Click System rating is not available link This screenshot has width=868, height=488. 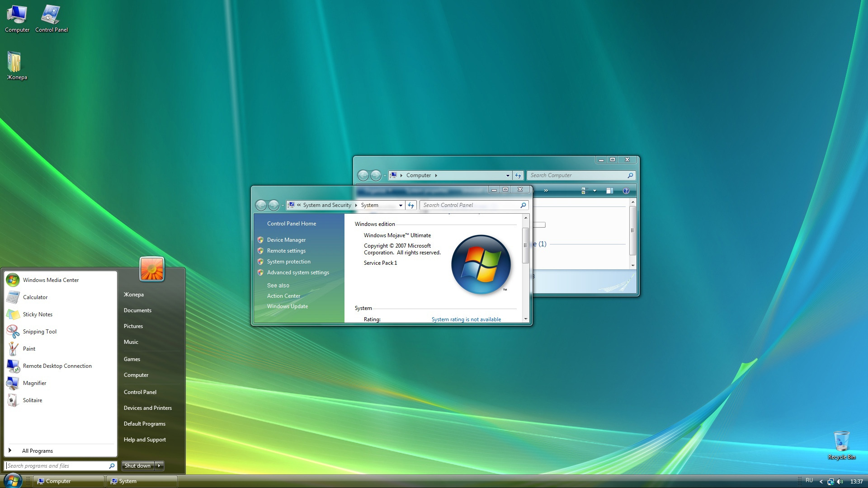466,319
